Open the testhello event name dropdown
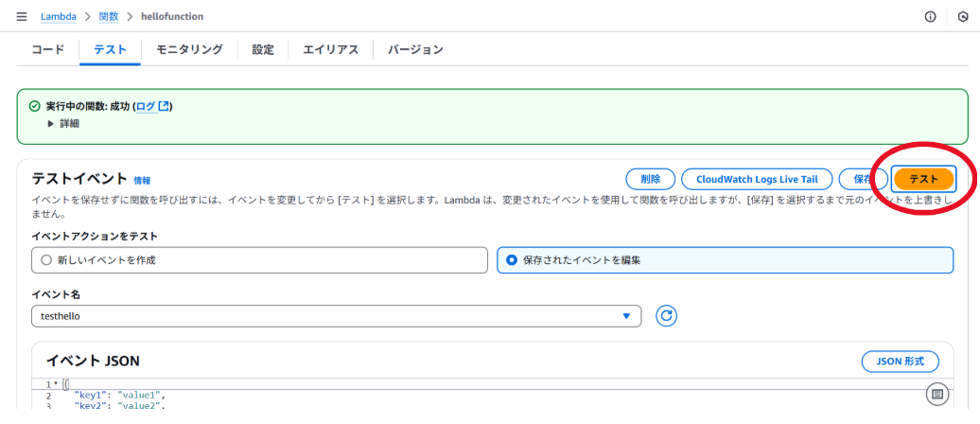 336,316
